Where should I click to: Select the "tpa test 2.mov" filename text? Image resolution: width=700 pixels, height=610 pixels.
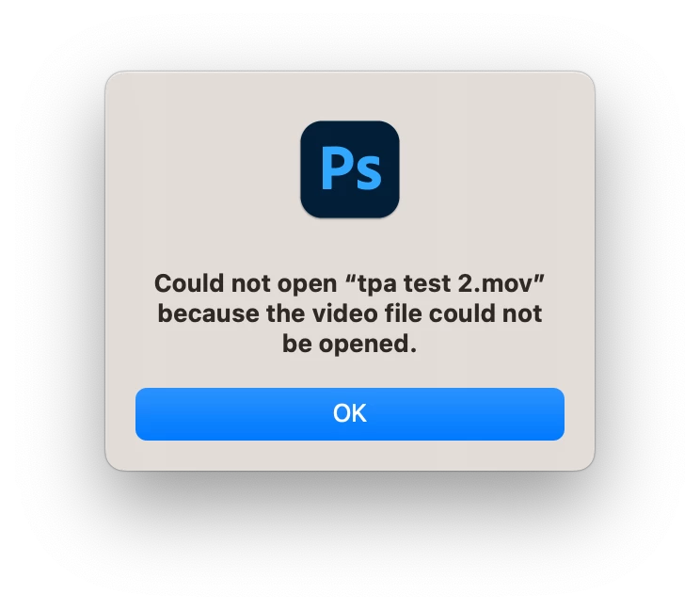(x=444, y=283)
